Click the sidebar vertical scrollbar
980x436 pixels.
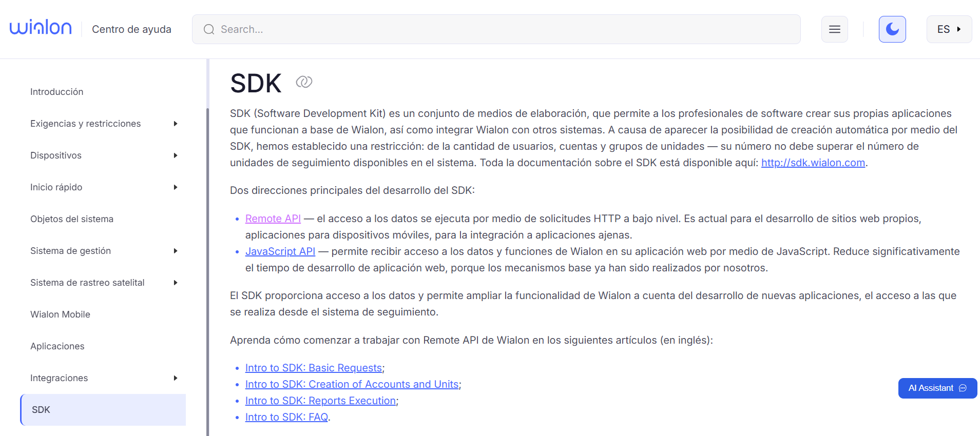[208, 256]
